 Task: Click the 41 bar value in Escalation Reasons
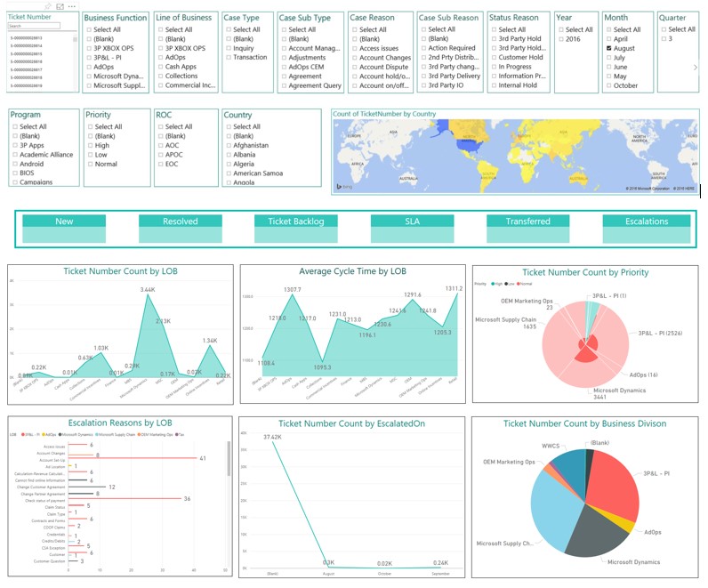point(203,458)
